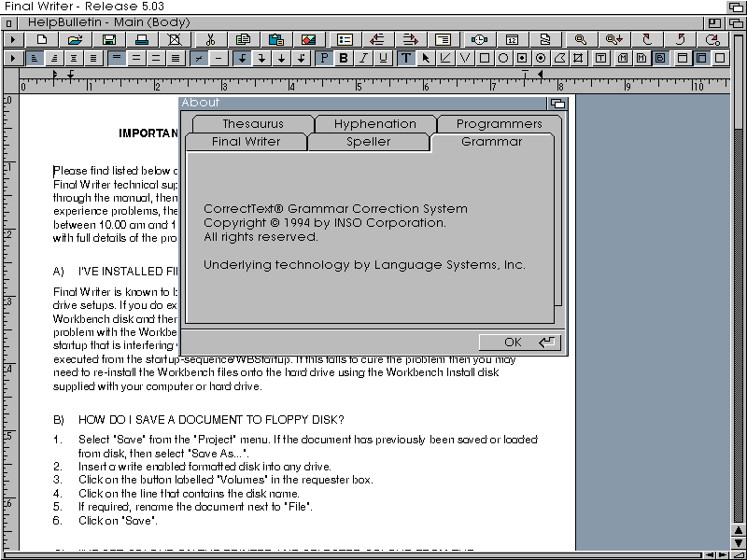
Task: Click OK to close the About dialog
Action: tap(520, 342)
